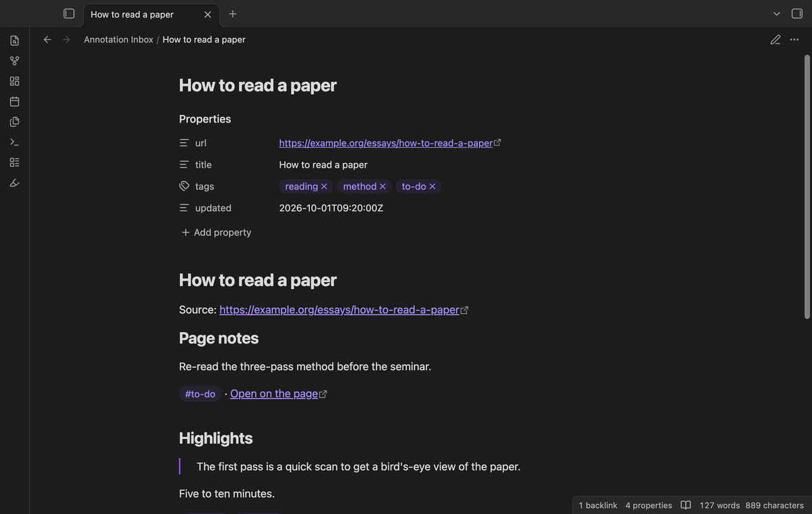Open command palette terminal icon
This screenshot has width=812, height=514.
click(15, 142)
